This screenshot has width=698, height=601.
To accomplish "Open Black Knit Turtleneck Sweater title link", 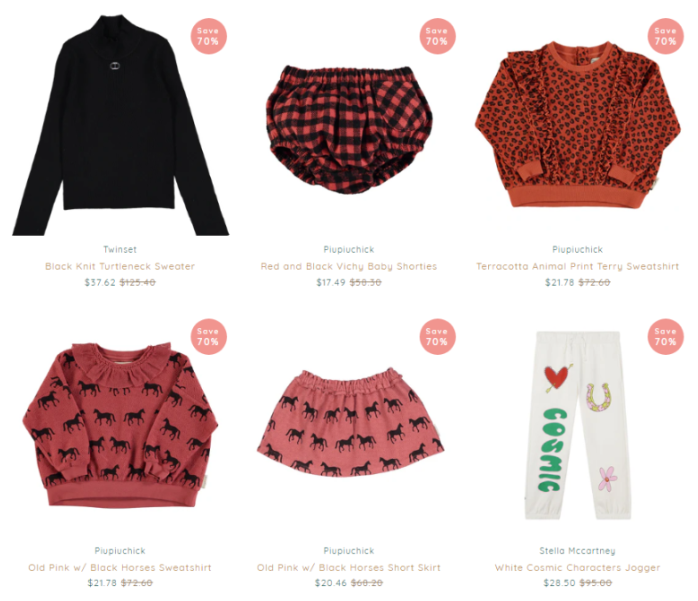I will click(x=120, y=266).
